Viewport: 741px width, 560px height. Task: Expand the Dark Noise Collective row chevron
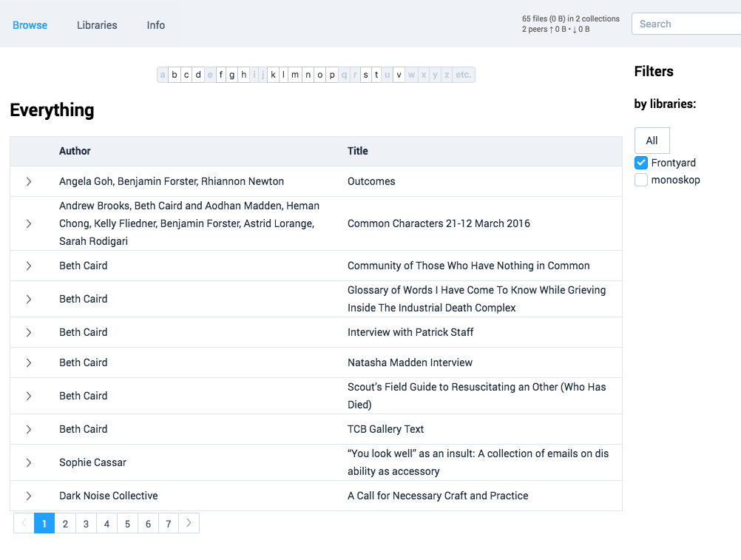point(29,496)
